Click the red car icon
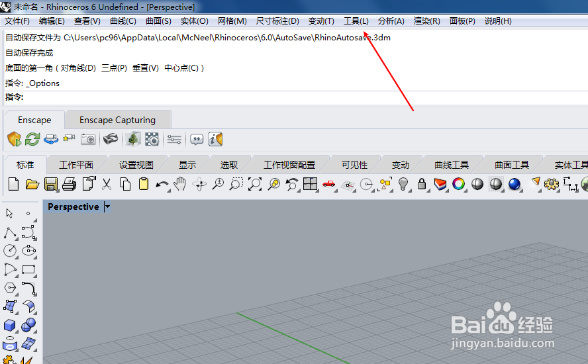 329,184
